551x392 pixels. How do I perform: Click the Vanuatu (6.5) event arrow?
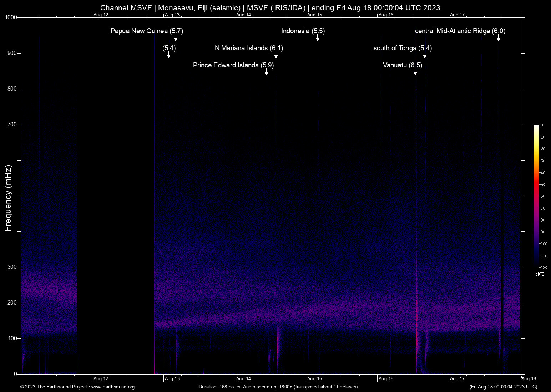click(415, 72)
